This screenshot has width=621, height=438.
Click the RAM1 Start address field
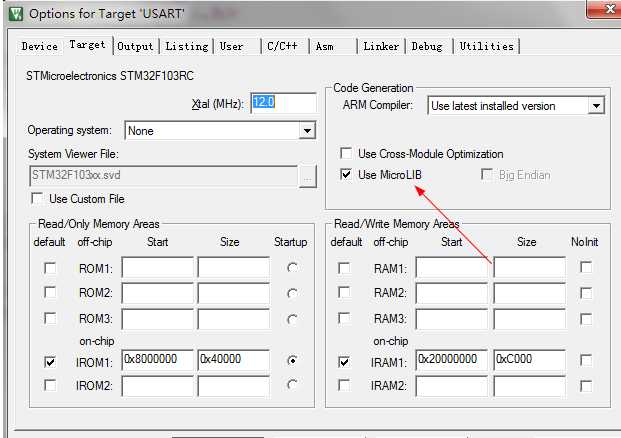pos(451,267)
